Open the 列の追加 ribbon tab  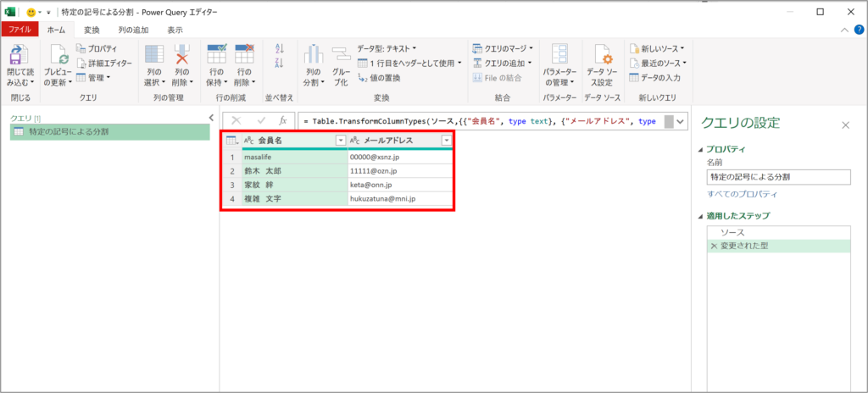(x=134, y=30)
